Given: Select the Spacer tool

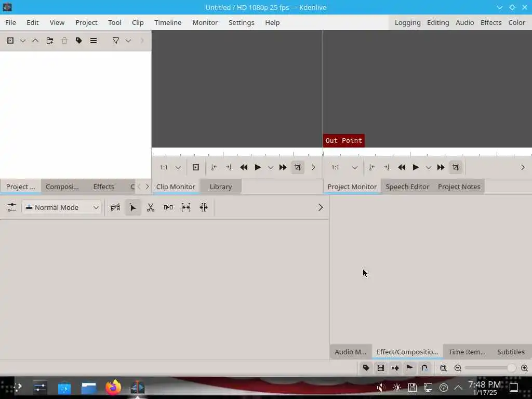Looking at the screenshot, I should pyautogui.click(x=168, y=207).
